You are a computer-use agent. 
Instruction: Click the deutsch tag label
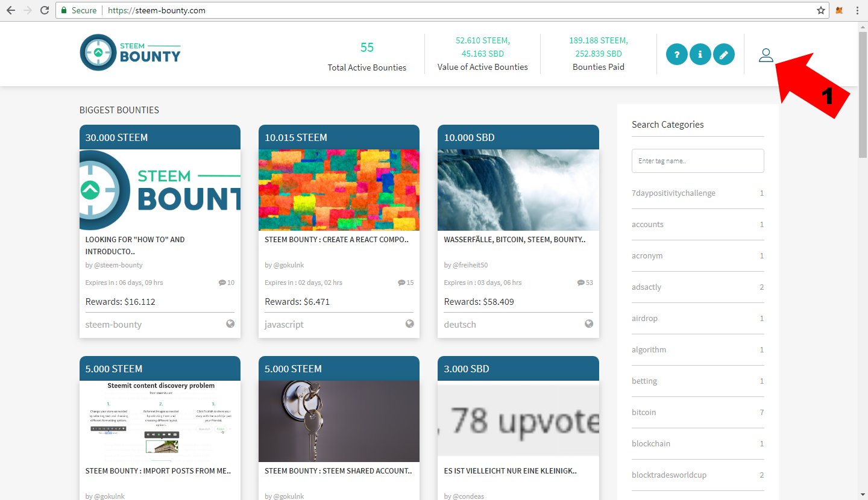point(460,324)
